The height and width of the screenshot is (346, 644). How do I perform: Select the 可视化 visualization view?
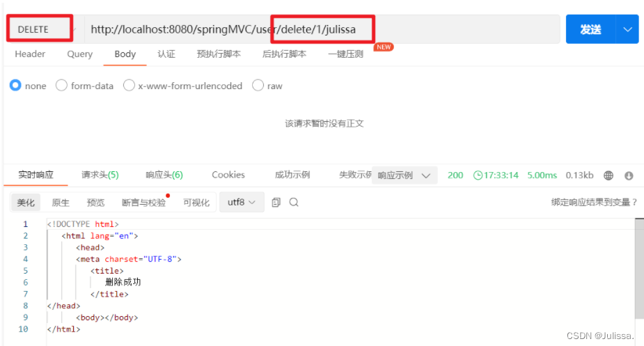pos(196,202)
